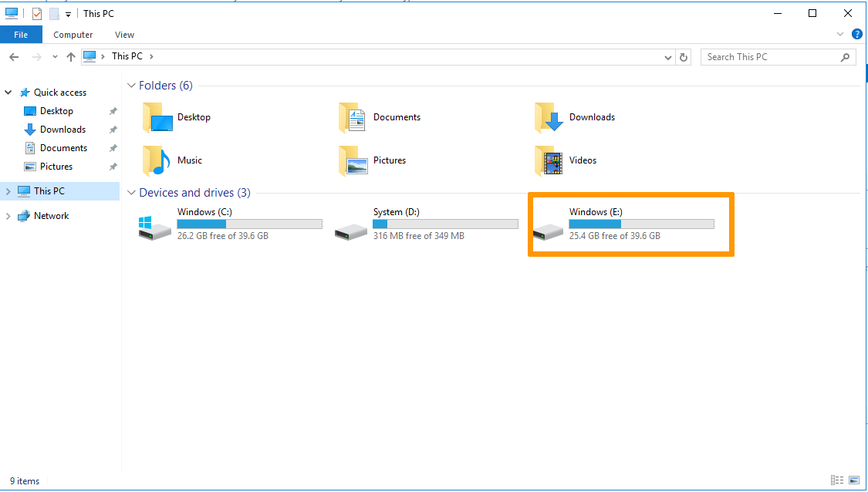Viewport: 868px width, 492px height.
Task: Switch to the View tab
Action: pos(124,35)
